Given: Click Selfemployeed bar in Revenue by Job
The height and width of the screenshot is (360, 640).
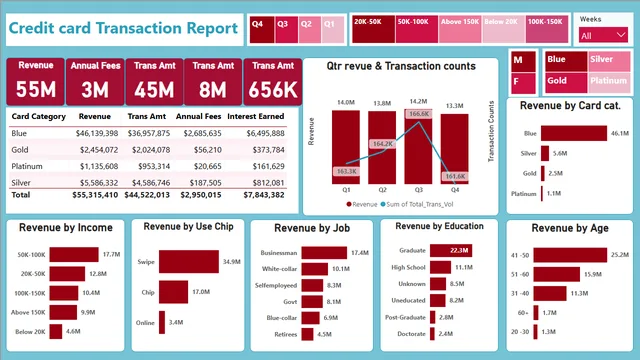Looking at the screenshot, I should (x=312, y=285).
